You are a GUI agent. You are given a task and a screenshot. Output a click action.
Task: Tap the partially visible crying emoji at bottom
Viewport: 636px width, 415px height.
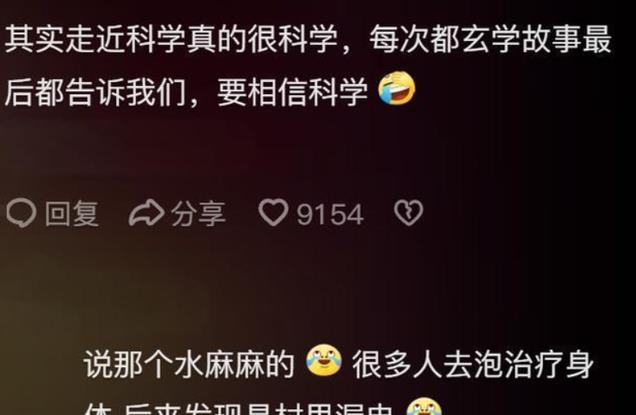coord(424,407)
